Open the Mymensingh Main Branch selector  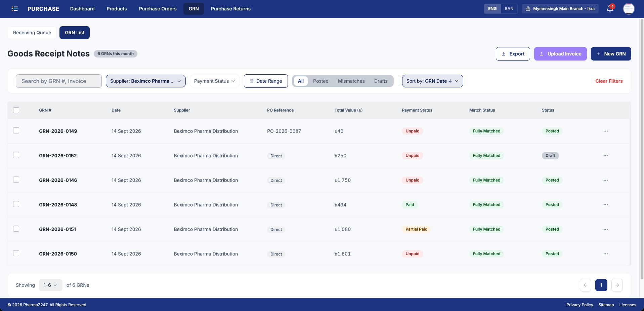click(x=560, y=9)
